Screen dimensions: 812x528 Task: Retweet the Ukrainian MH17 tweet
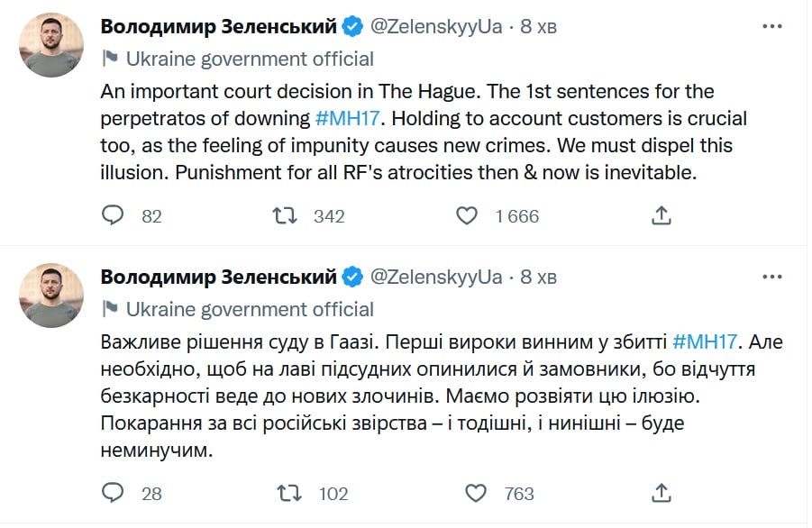pyautogui.click(x=288, y=493)
